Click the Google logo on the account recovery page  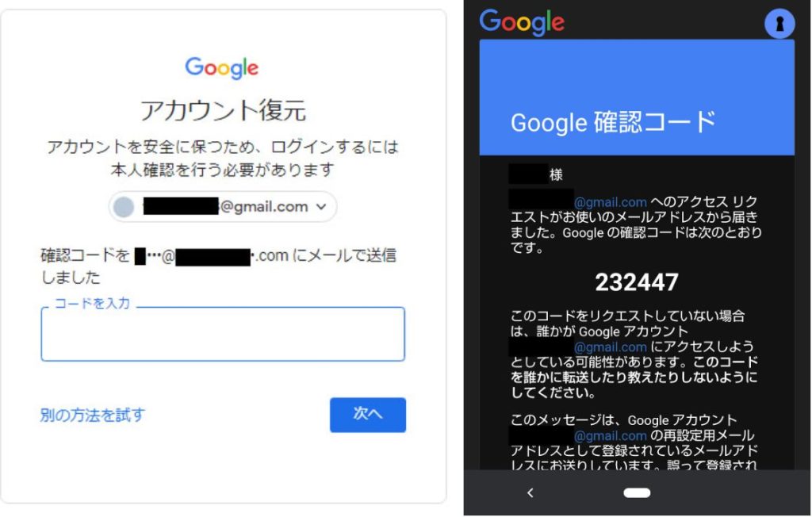pyautogui.click(x=222, y=68)
